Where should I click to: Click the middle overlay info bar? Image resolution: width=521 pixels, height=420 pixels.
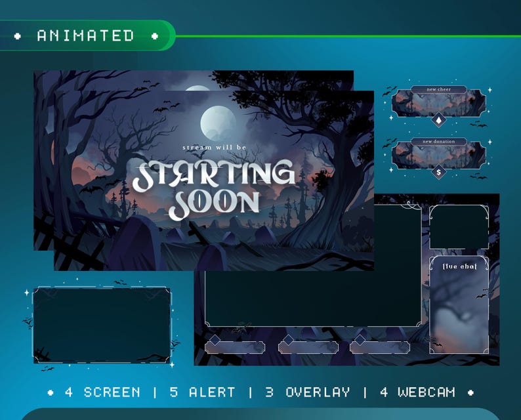(308, 347)
